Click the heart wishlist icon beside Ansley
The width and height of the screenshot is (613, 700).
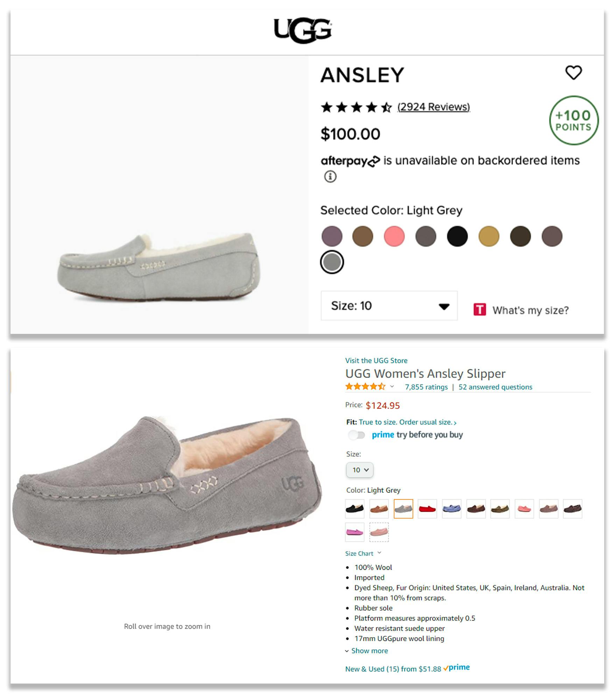[x=573, y=72]
